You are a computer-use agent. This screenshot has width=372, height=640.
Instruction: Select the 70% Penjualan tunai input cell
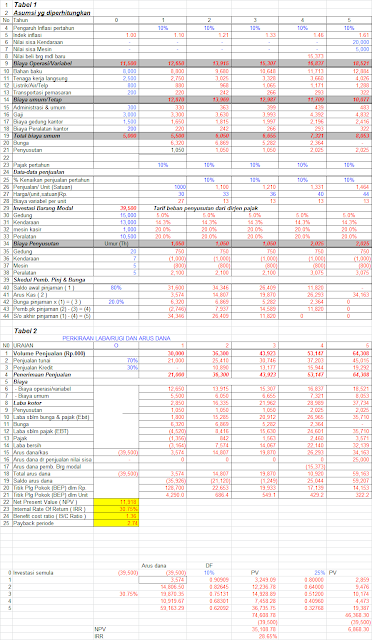click(116, 360)
